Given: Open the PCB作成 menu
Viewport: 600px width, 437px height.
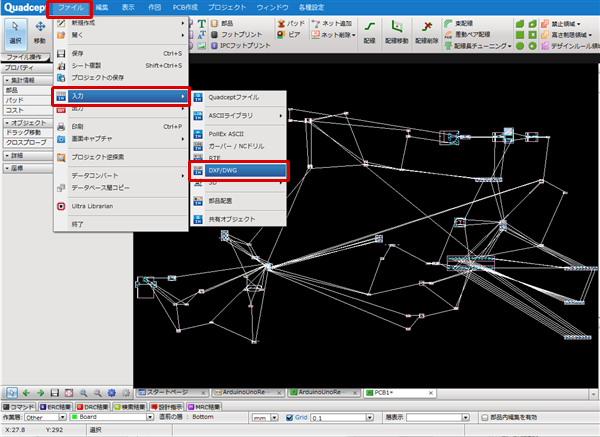Looking at the screenshot, I should pos(185,8).
